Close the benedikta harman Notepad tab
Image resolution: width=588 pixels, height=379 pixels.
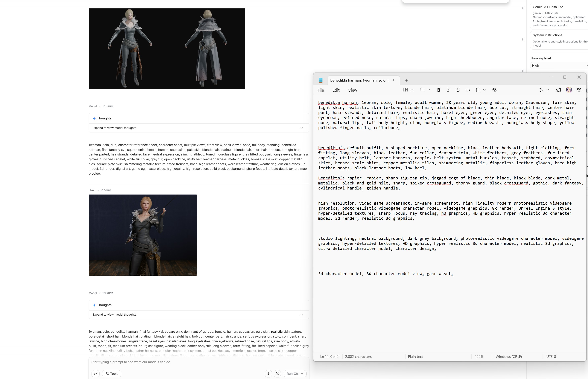[x=393, y=80]
